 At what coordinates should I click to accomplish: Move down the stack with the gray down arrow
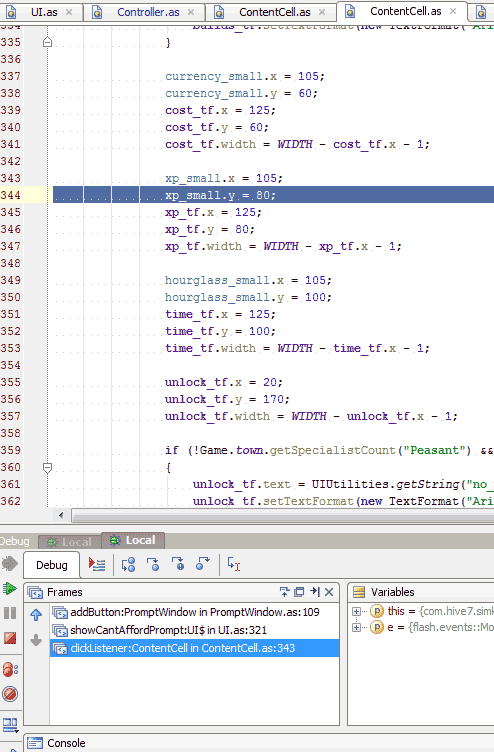click(36, 640)
